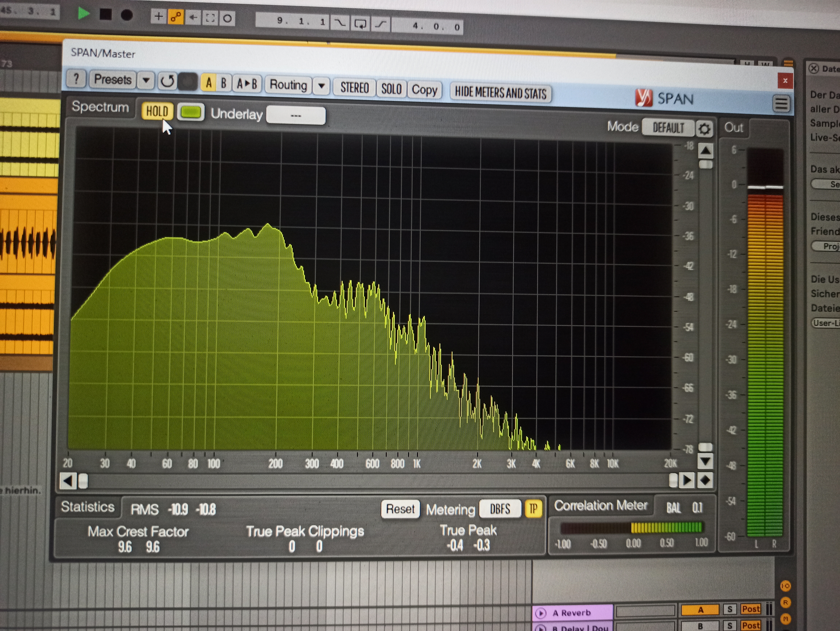Open the Presets menu in SPAN
The width and height of the screenshot is (840, 631).
(x=113, y=80)
